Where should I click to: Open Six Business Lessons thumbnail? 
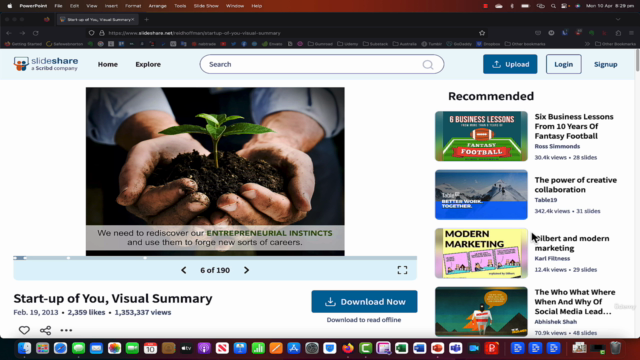point(481,136)
